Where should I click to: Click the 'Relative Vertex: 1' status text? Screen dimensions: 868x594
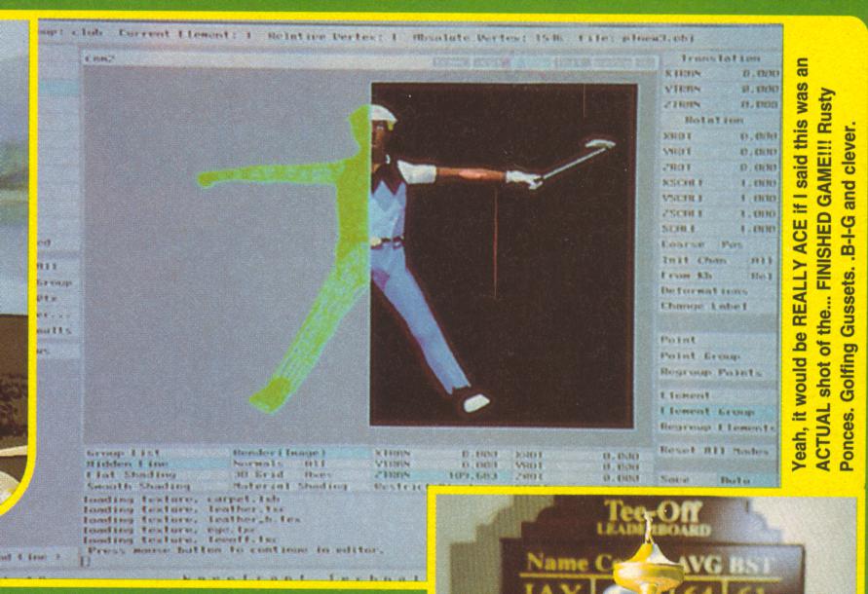[333, 37]
